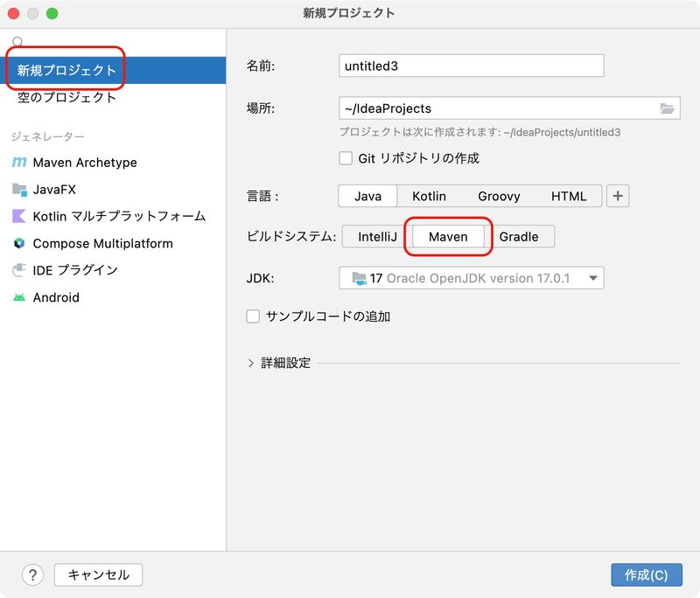This screenshot has height=598, width=700.
Task: Select Kotlin マルチプラットフォーム generator
Action: click(x=113, y=216)
